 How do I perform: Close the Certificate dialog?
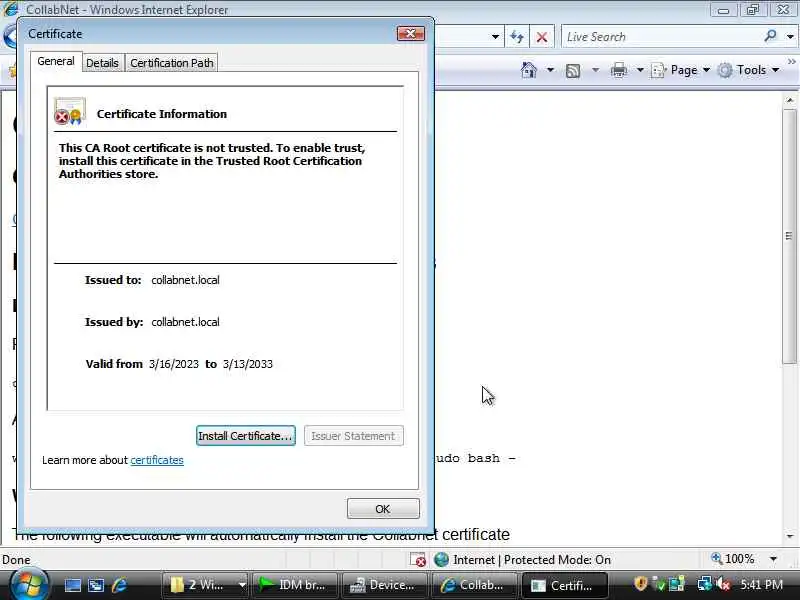(411, 34)
